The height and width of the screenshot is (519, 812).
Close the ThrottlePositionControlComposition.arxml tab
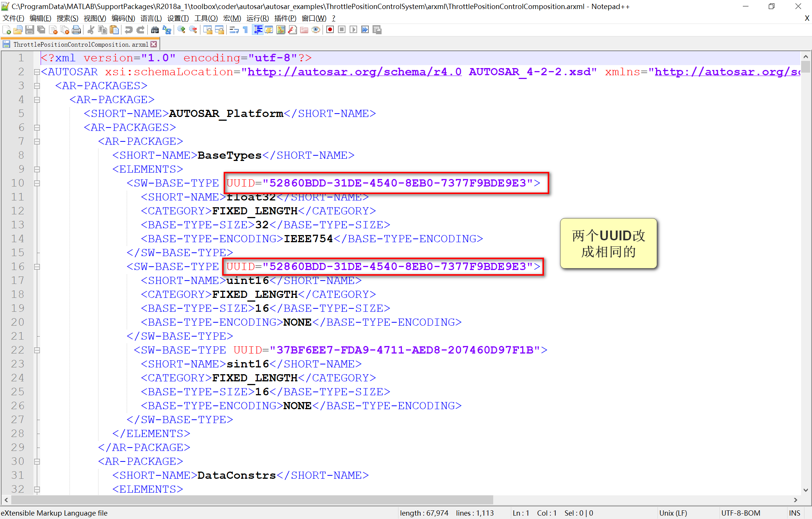(153, 44)
